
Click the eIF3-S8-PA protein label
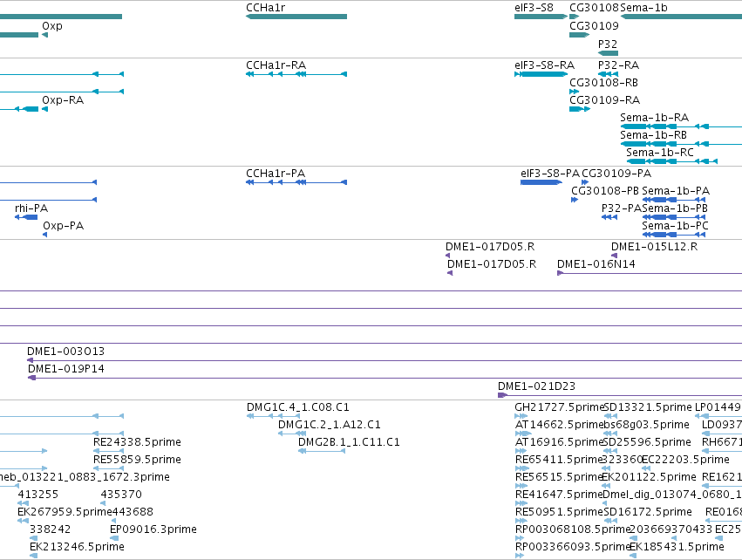point(550,174)
